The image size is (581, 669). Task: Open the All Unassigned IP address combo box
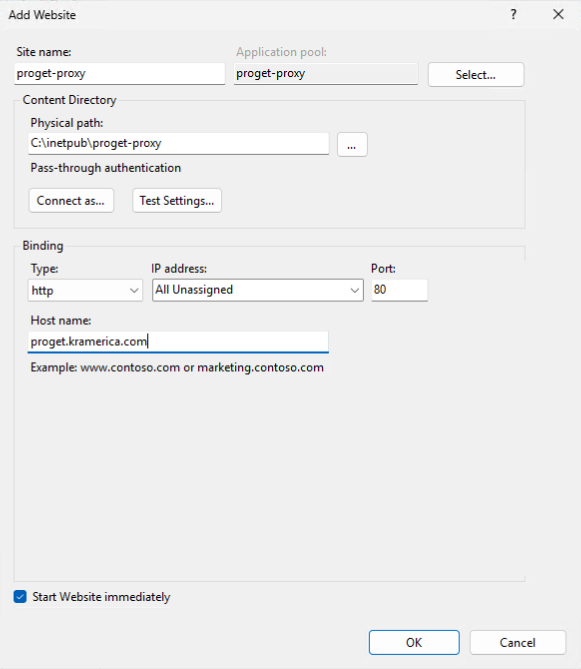[x=258, y=290]
